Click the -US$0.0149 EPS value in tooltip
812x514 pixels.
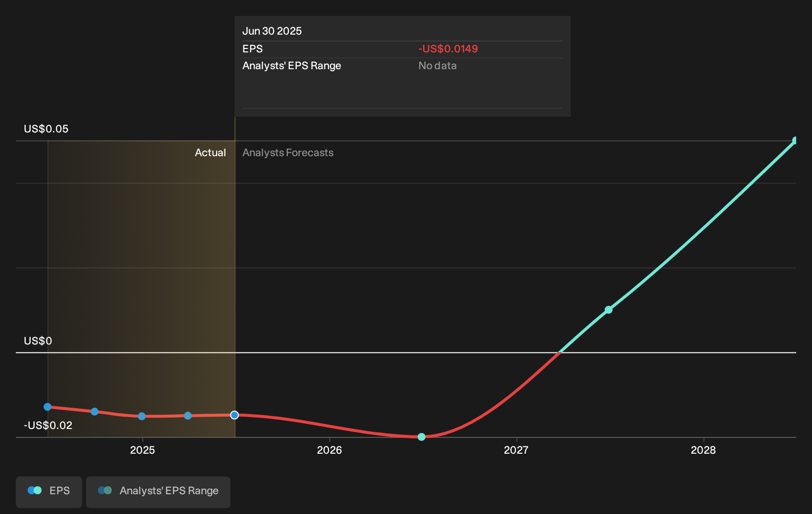448,49
